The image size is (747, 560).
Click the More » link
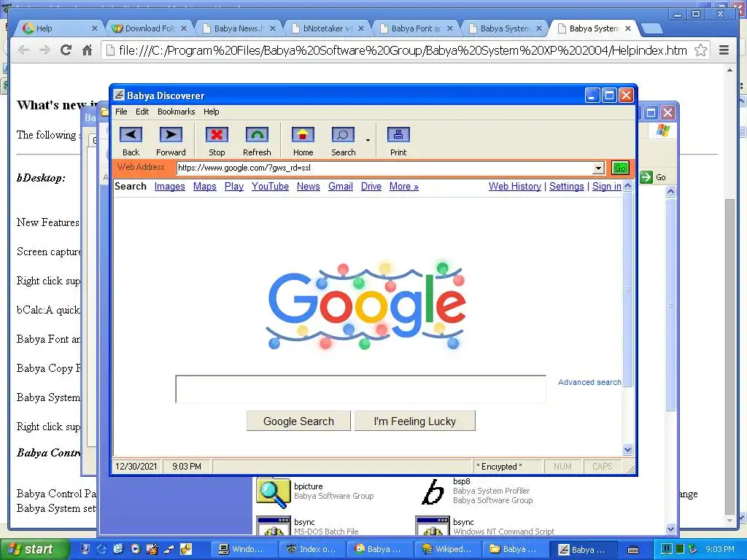click(404, 186)
